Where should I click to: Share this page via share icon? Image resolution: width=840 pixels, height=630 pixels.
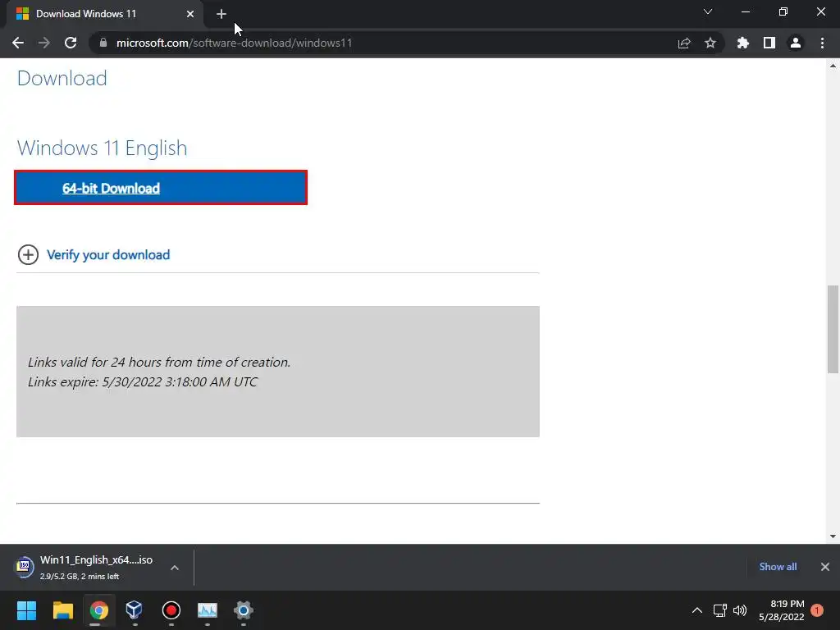tap(684, 43)
